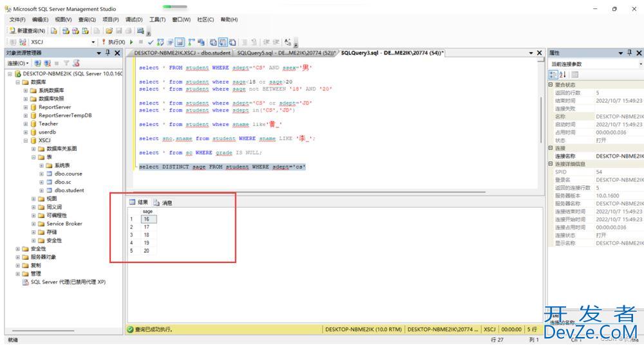Click result cell with value 16
This screenshot has height=346, width=644.
tap(148, 219)
